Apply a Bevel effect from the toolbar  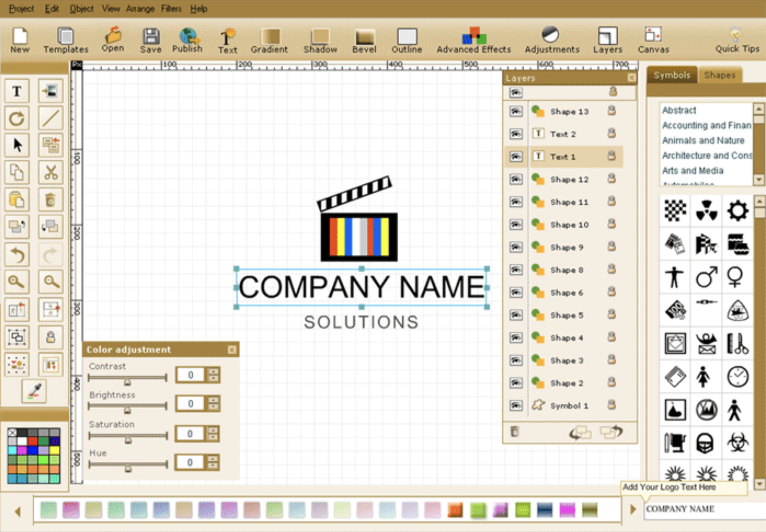(x=364, y=39)
